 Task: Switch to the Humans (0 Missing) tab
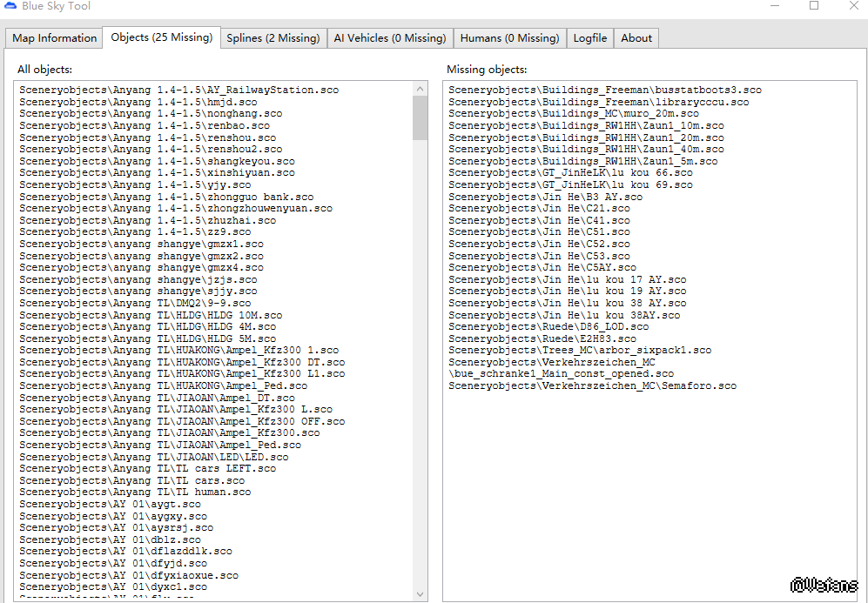coord(509,38)
